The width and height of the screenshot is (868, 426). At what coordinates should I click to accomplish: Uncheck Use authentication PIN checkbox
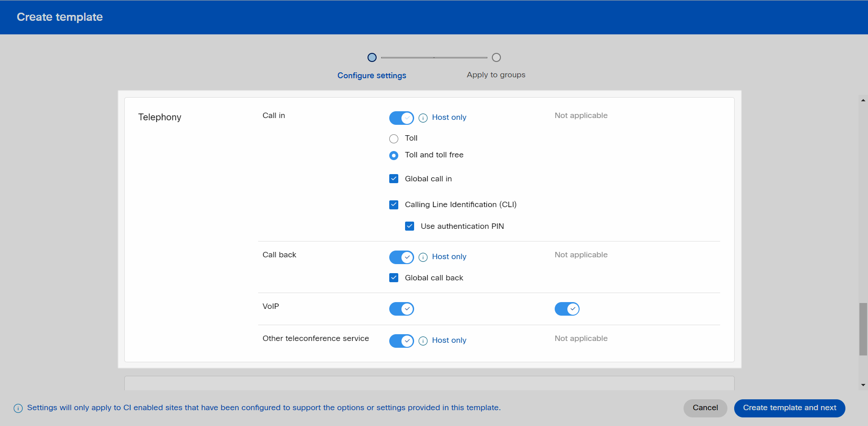tap(410, 226)
